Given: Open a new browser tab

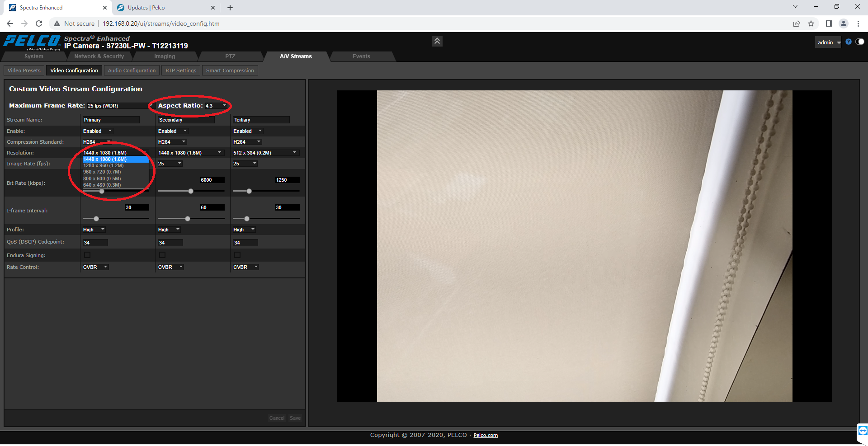Looking at the screenshot, I should [x=230, y=8].
